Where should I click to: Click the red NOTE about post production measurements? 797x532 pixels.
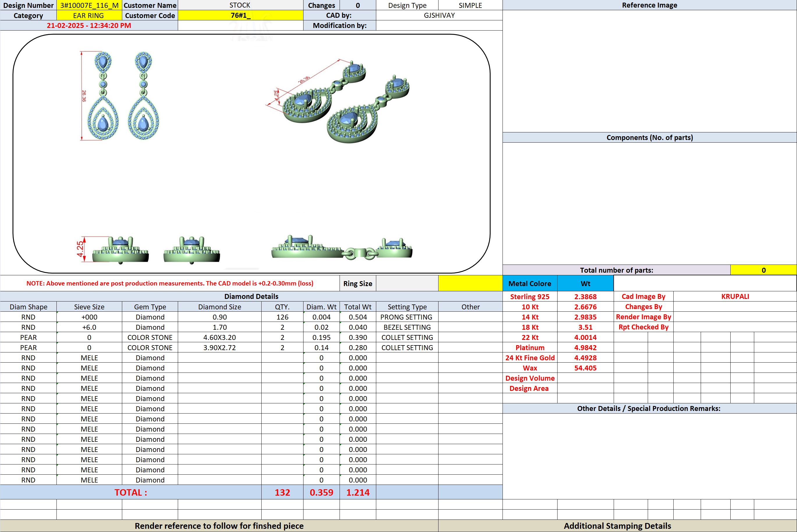click(170, 283)
